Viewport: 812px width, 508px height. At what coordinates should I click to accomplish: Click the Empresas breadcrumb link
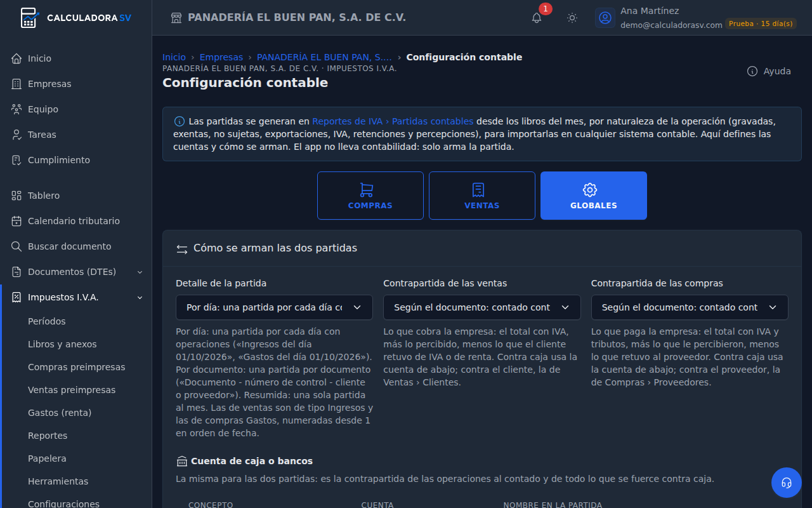(221, 57)
